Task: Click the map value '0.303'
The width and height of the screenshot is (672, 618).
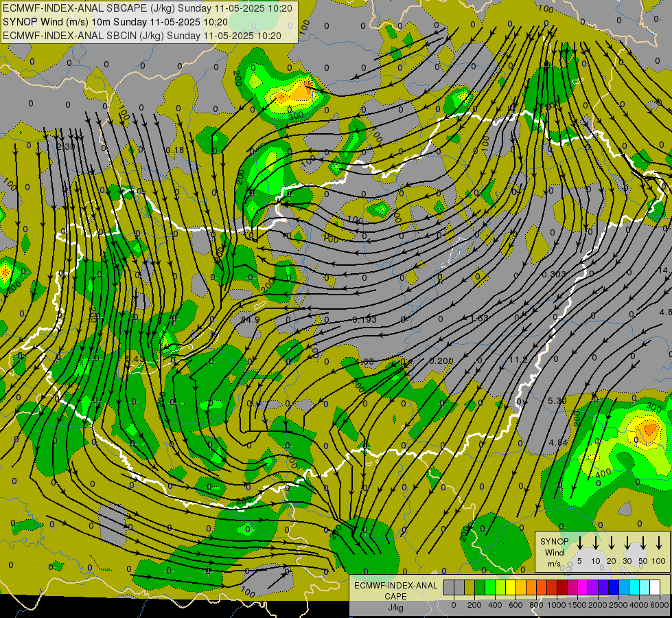Action: pos(554,274)
